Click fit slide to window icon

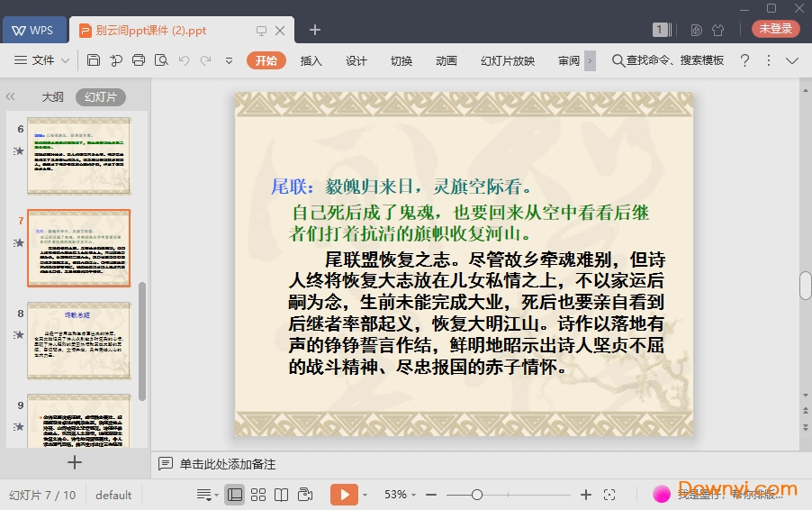pos(609,495)
